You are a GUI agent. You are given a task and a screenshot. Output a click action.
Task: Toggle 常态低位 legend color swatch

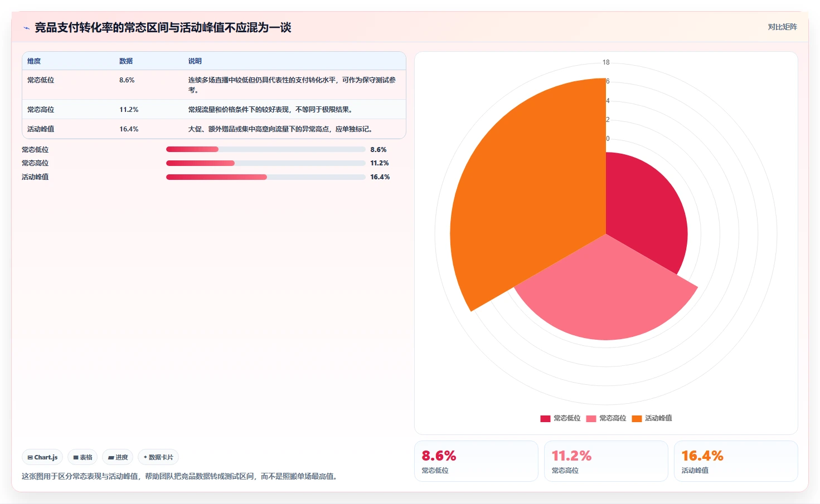pyautogui.click(x=545, y=418)
